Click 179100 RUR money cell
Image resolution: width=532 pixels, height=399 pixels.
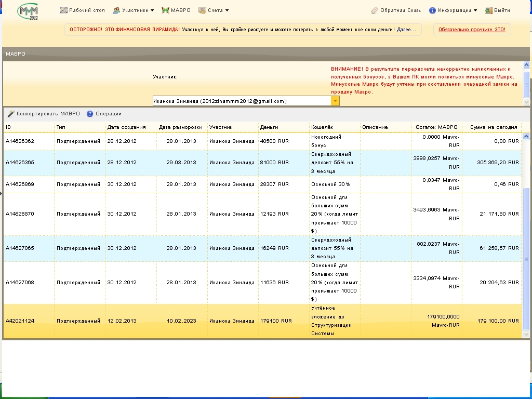pyautogui.click(x=276, y=321)
